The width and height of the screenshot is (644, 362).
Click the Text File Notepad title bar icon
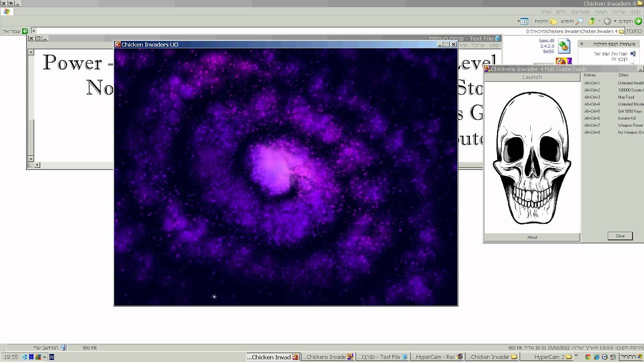click(498, 38)
